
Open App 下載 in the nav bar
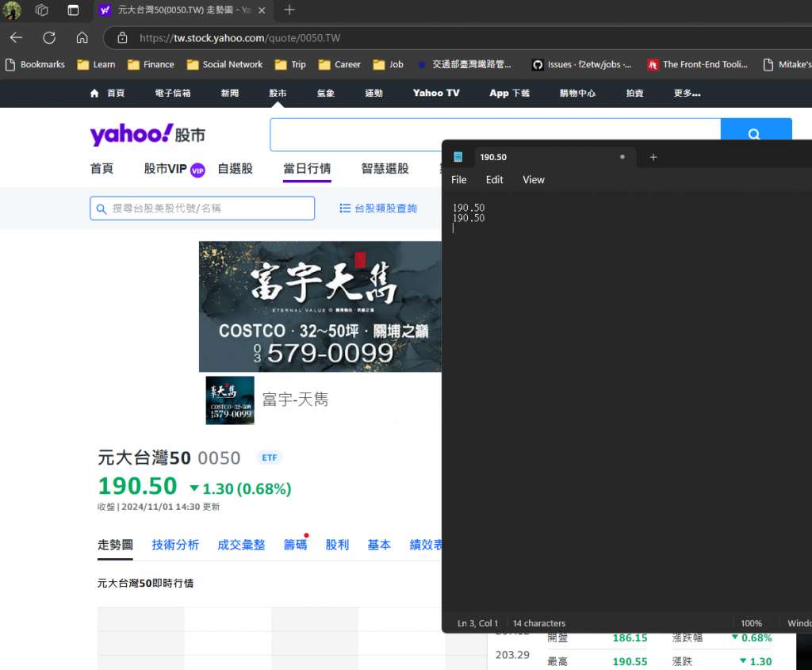pos(510,94)
